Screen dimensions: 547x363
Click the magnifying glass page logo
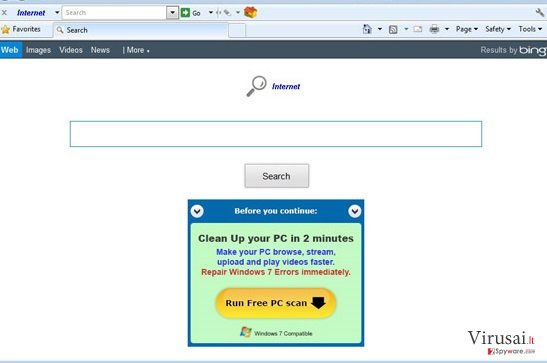coord(256,86)
